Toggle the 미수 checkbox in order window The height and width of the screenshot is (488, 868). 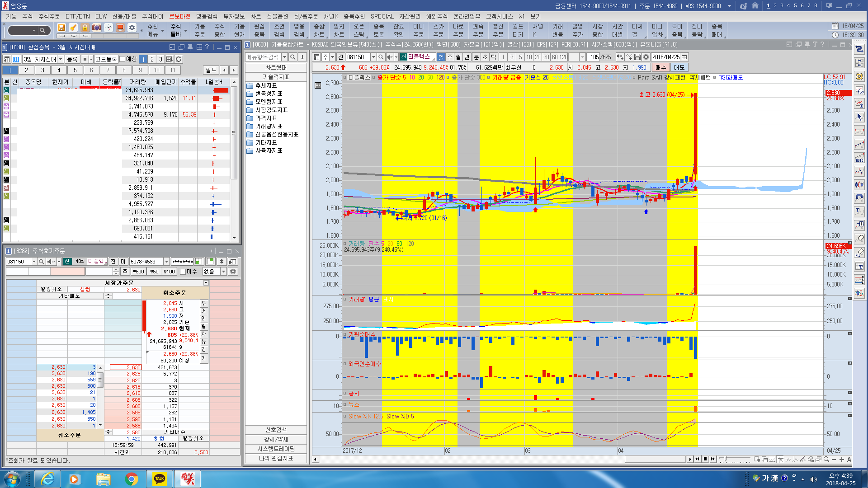tap(183, 272)
